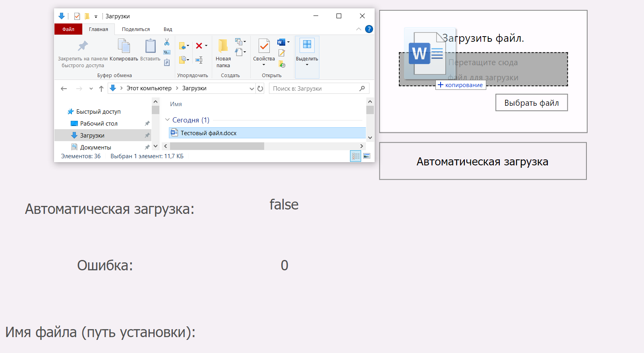The image size is (644, 353).
Task: Click the New item icon
Action: click(238, 42)
